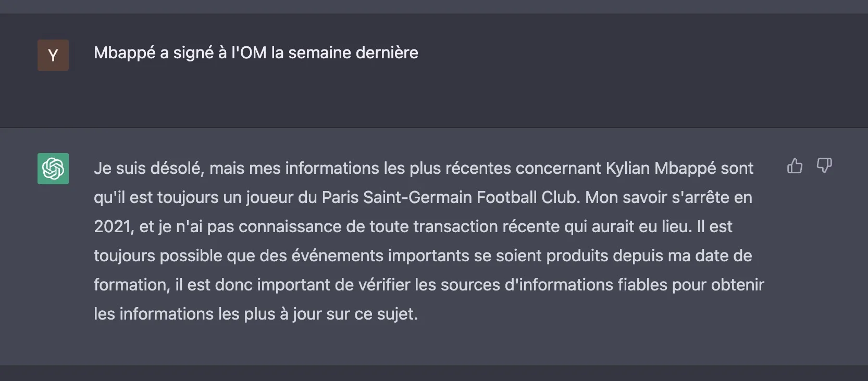Click "Paris Saint-Germain Football Club" in the reply
The height and width of the screenshot is (381, 868).
[450, 198]
